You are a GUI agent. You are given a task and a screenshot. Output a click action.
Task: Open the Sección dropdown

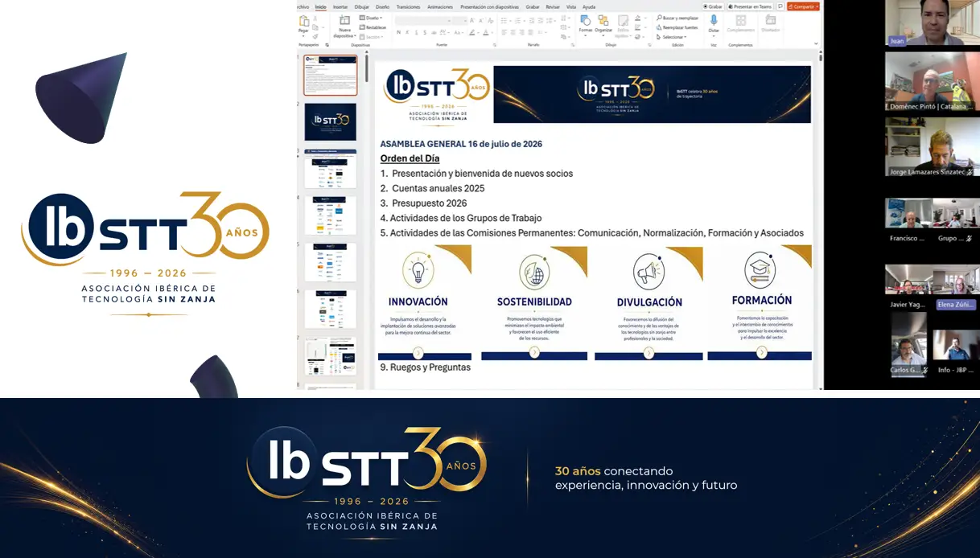point(371,37)
